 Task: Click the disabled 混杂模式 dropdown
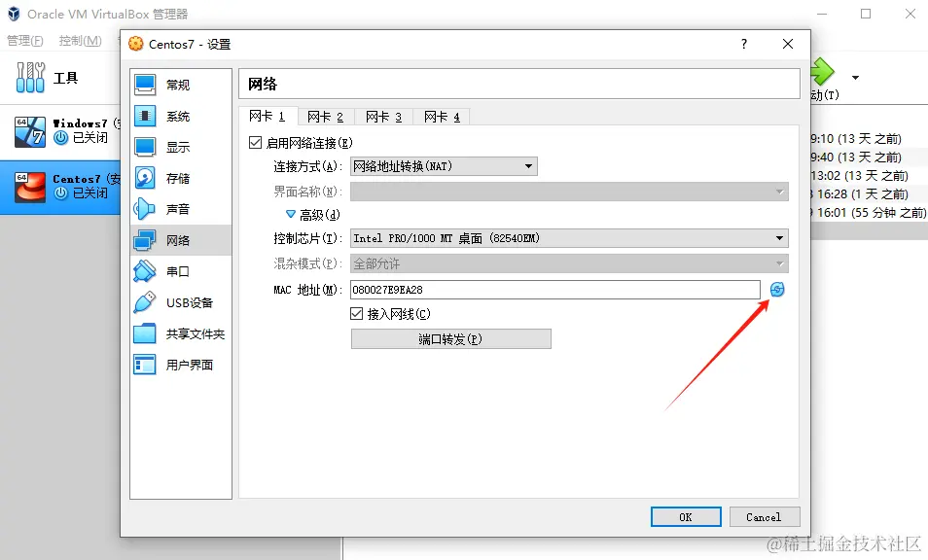pyautogui.click(x=569, y=263)
